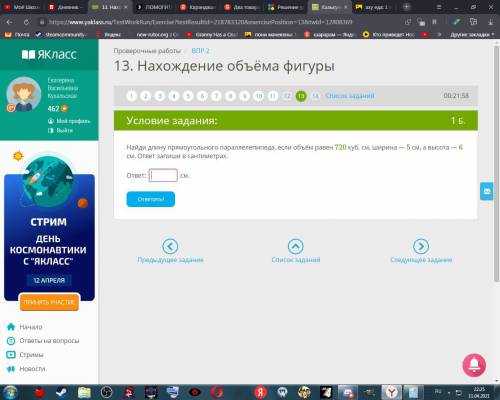This screenshot has width=500, height=400.
Task: Click the up-arrow task list icon
Action: (296, 247)
